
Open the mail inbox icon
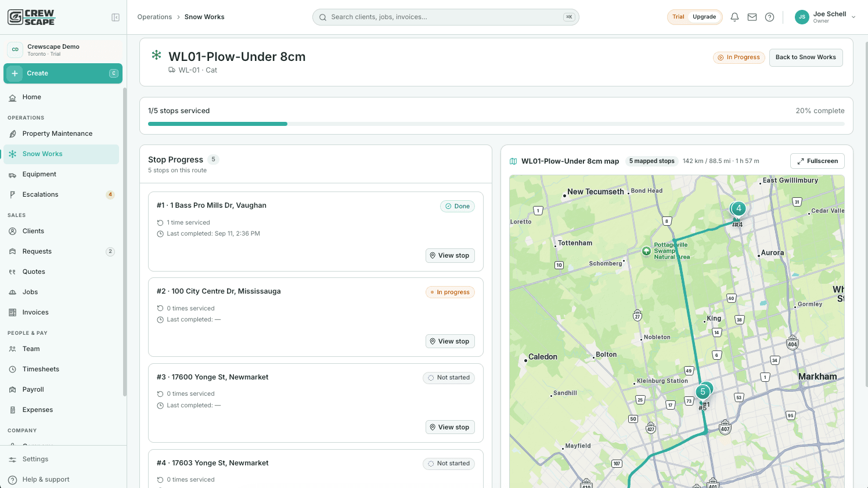coord(752,17)
